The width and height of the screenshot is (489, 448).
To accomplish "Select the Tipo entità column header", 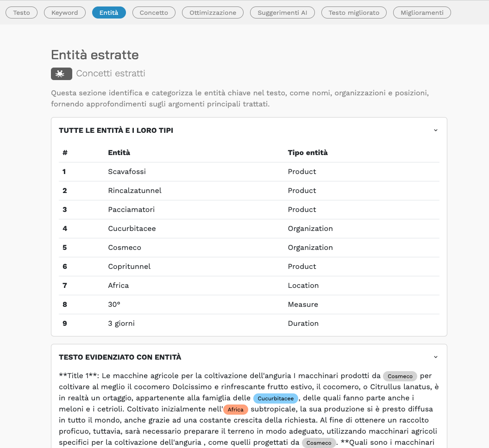I will pyautogui.click(x=308, y=152).
